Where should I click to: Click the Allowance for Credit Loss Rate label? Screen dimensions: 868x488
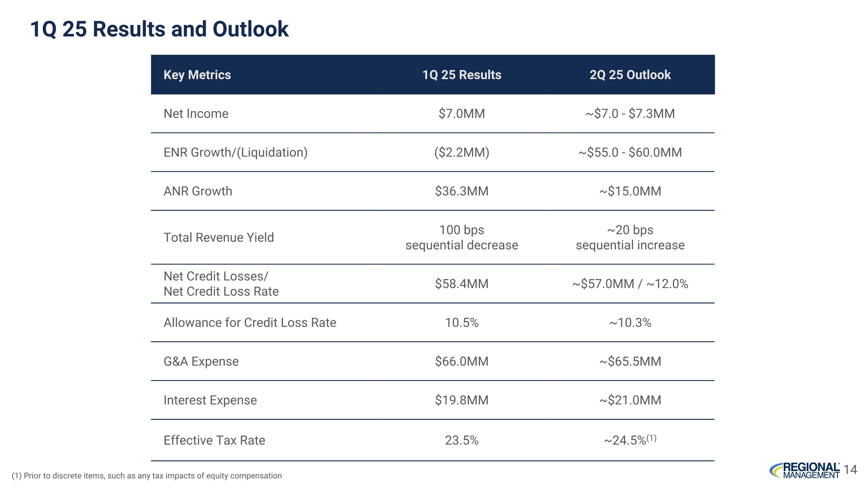250,323
